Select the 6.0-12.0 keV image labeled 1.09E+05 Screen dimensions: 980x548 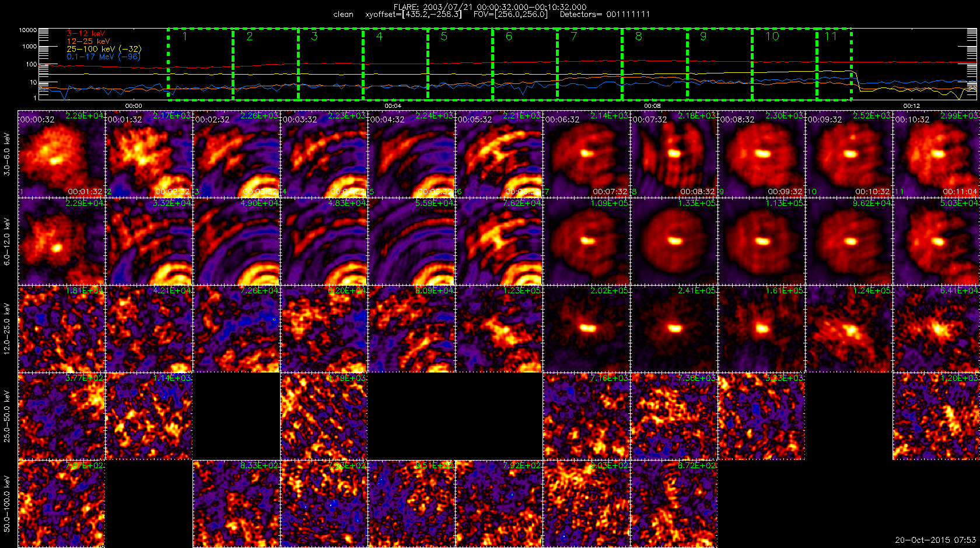[x=586, y=241]
